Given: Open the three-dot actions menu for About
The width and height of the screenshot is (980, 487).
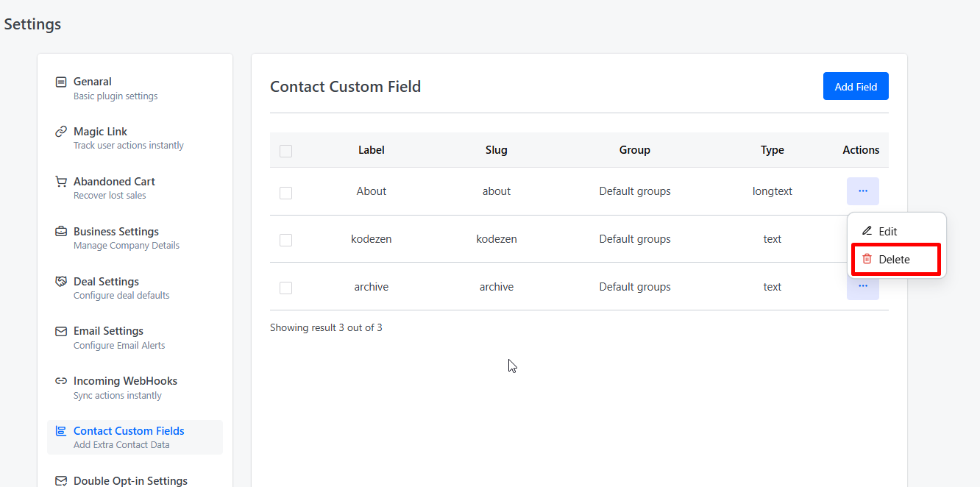Looking at the screenshot, I should tap(863, 191).
